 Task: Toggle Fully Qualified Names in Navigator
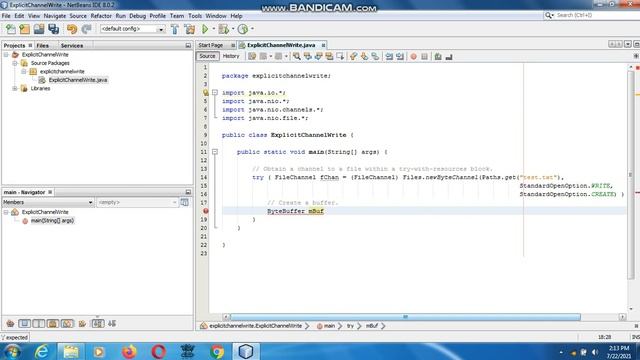[82, 324]
